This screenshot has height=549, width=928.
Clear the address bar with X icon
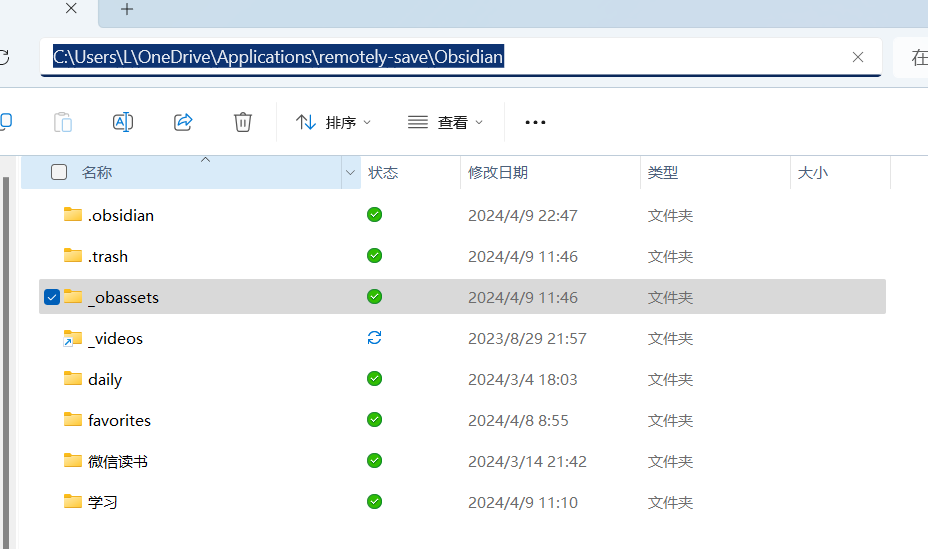[x=857, y=57]
